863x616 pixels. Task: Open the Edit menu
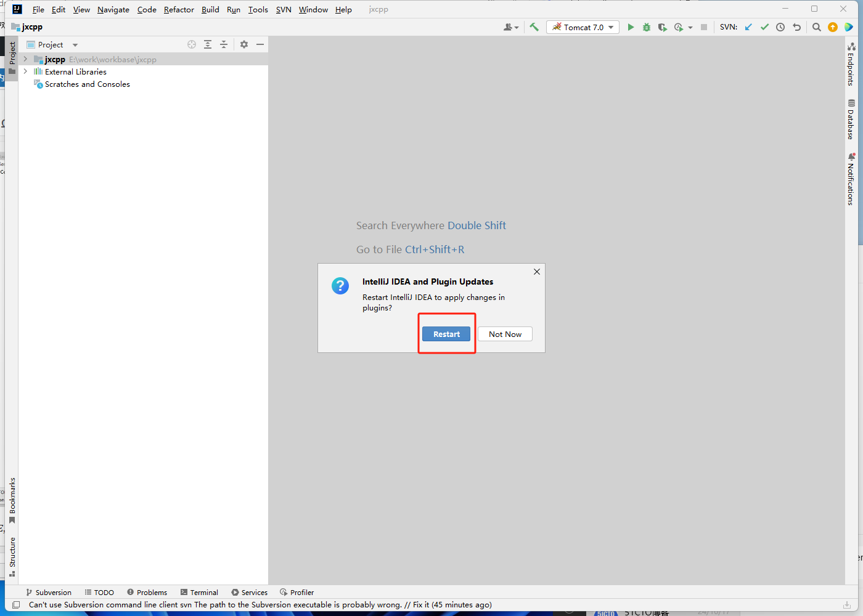coord(59,9)
